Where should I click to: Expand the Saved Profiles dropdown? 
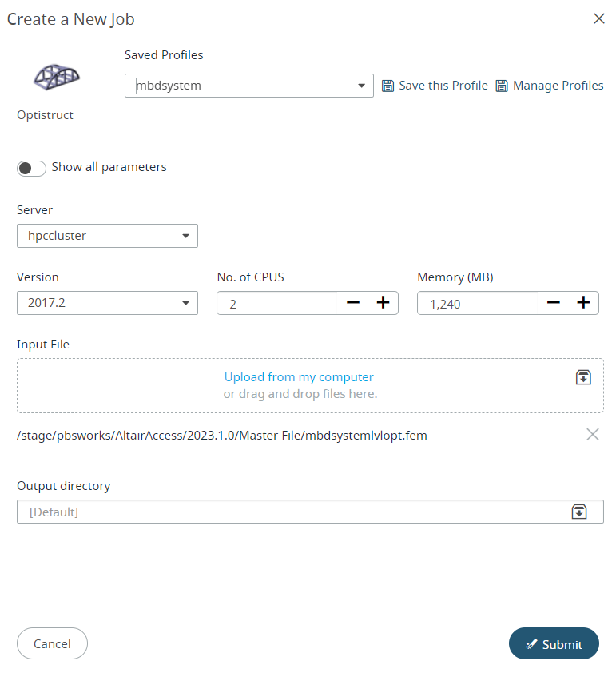tap(361, 86)
